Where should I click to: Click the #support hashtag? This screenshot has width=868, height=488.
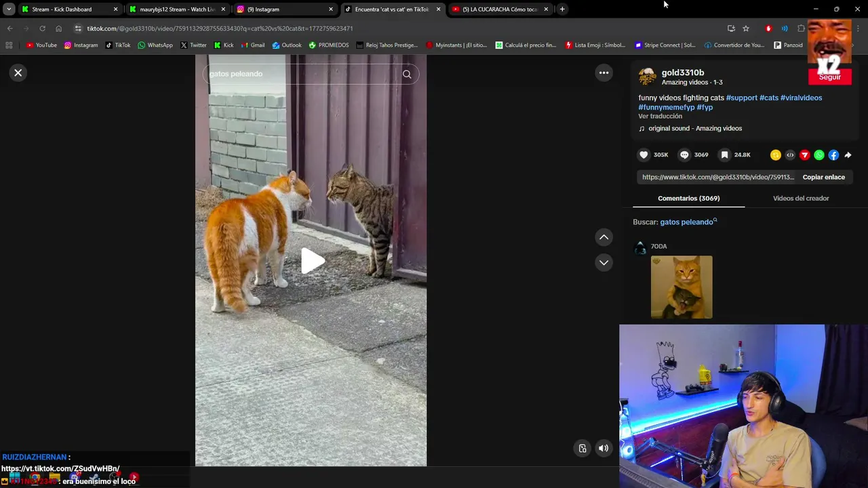click(741, 98)
